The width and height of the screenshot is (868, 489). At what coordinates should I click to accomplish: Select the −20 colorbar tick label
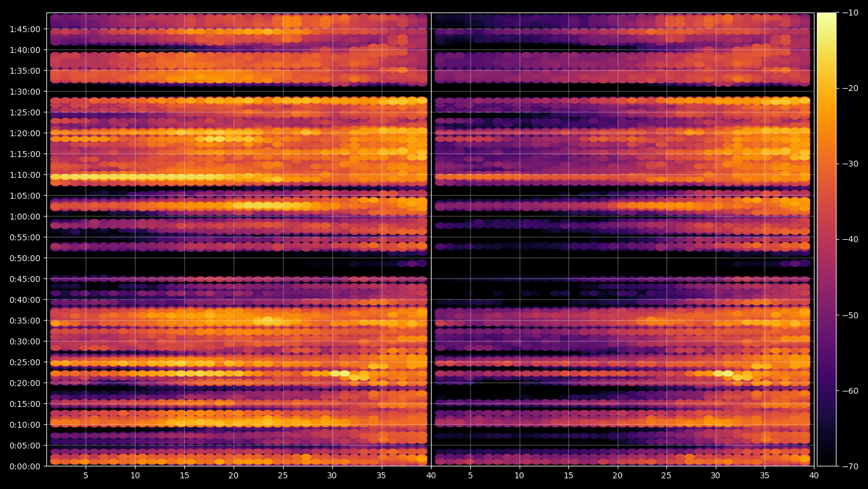coord(850,88)
